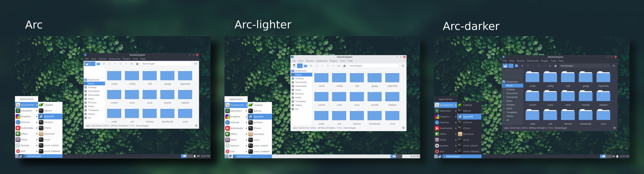The image size is (644, 174).
Task: Select Pictures bookmark in Arc-darker sidebar
Action: point(510,105)
